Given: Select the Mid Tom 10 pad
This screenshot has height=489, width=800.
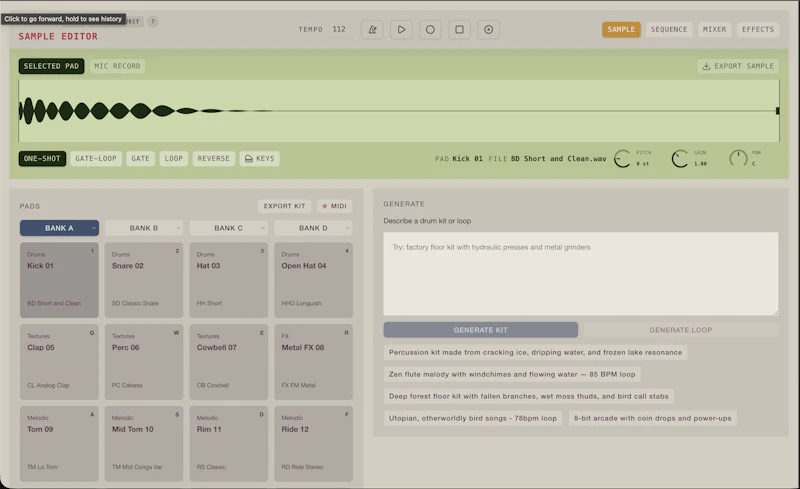Looking at the screenshot, I should coord(144,444).
